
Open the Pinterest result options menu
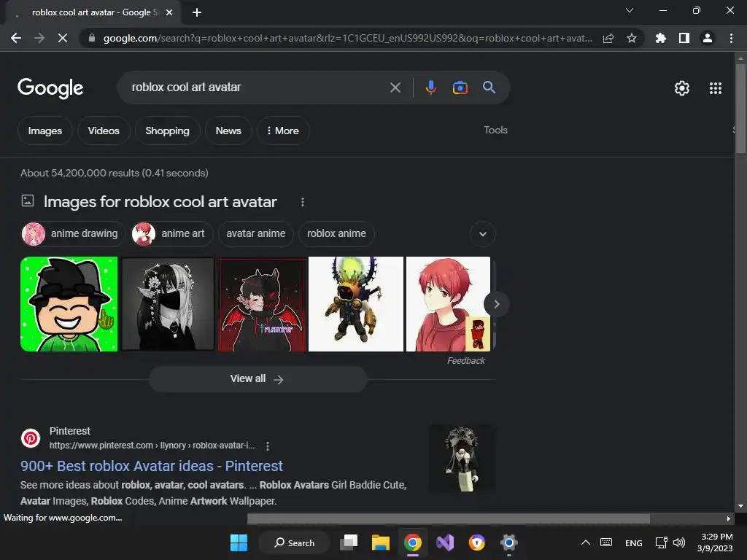click(x=268, y=446)
